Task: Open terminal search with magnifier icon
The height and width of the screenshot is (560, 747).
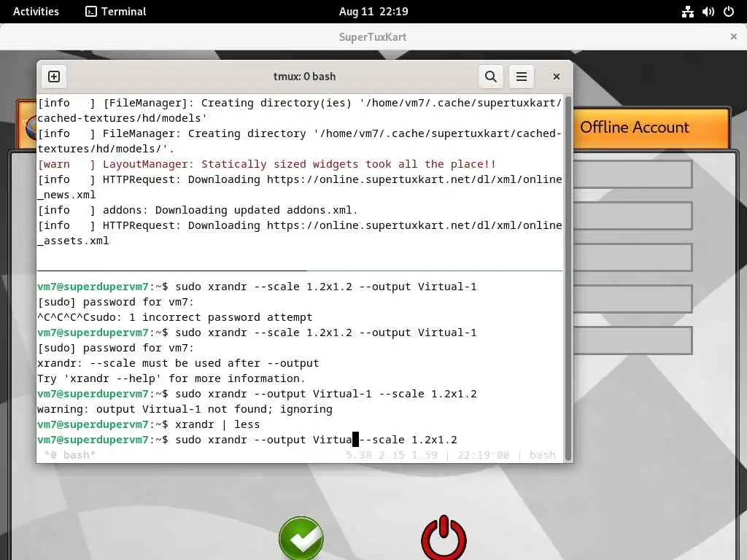Action: (x=491, y=77)
